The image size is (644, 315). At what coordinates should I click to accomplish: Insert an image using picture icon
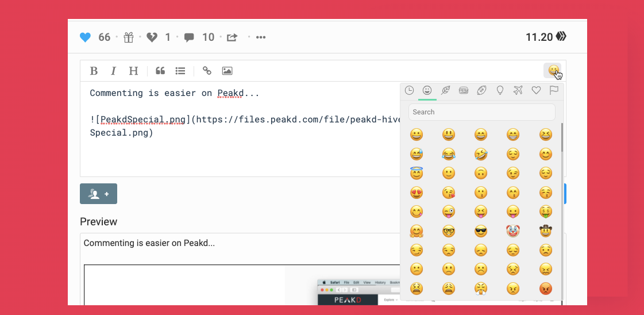pos(227,71)
